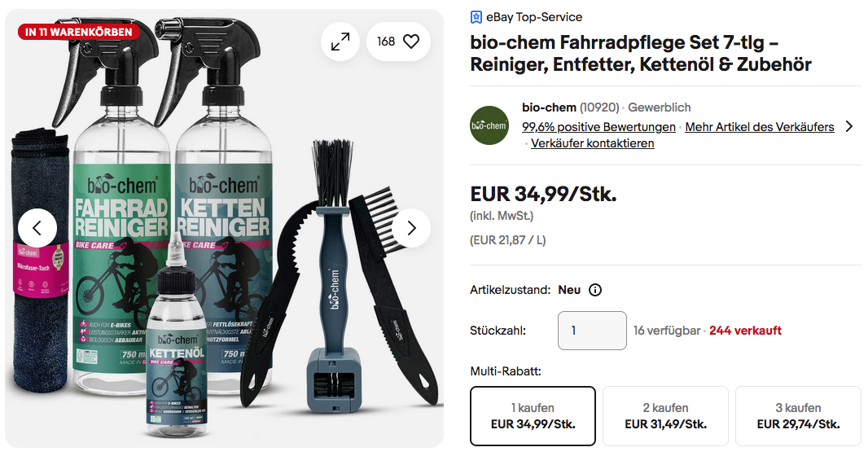The image size is (868, 456).
Task: Open Mehr Artikel des Verkäufers link
Action: coord(760,127)
